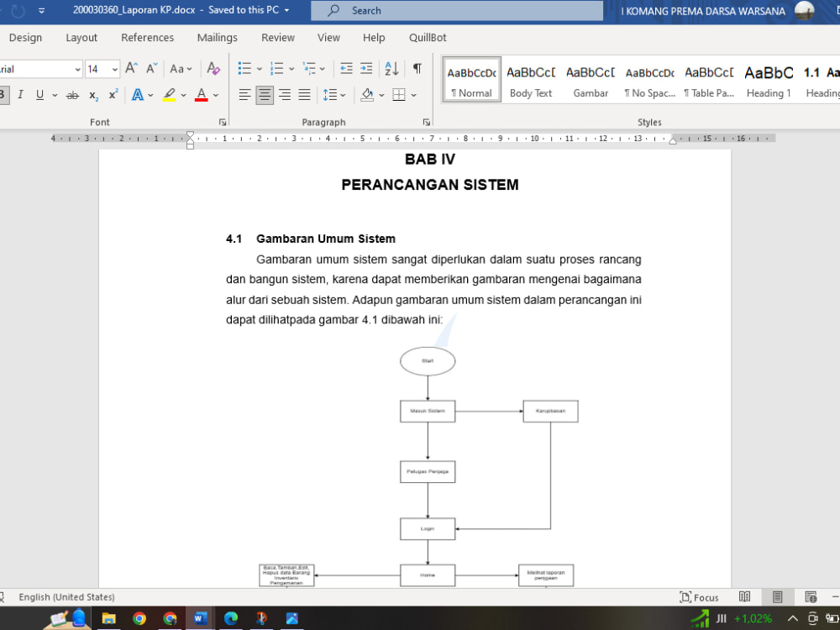The height and width of the screenshot is (630, 840).
Task: Click the Focus mode button
Action: [x=699, y=597]
